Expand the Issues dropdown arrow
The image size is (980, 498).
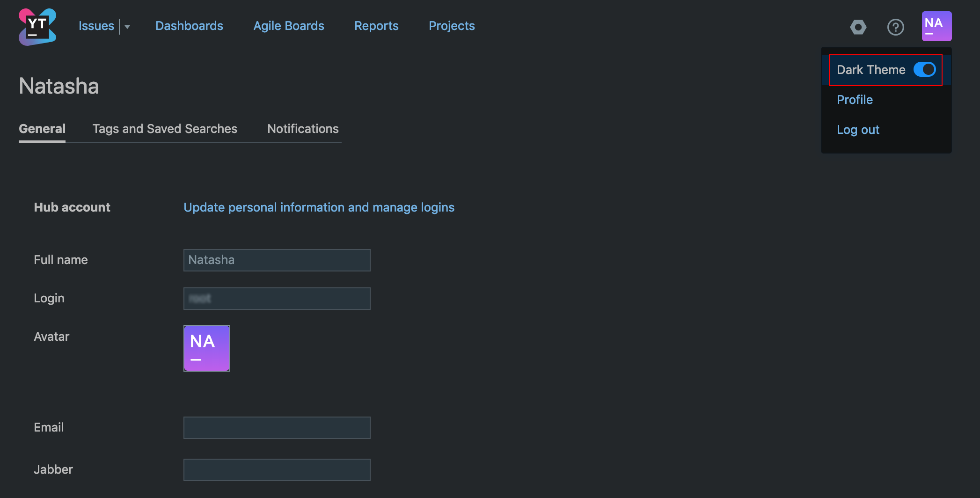pos(127,27)
